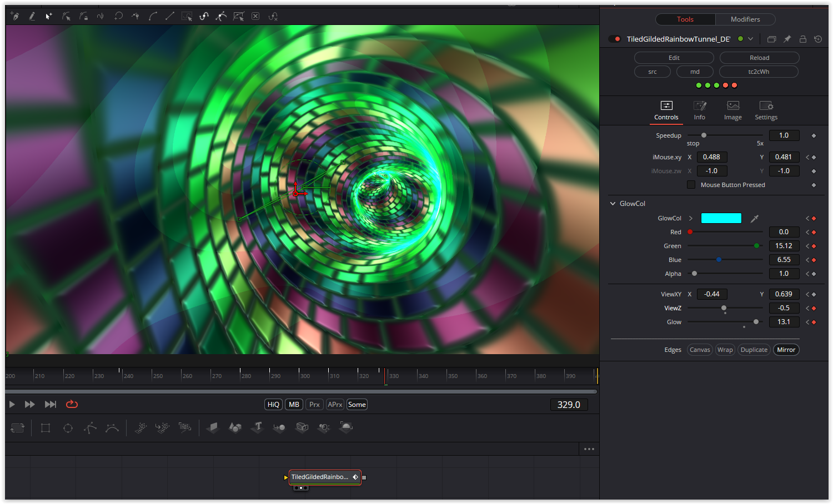Screen dimensions: 833x504
Task: Add the pRender particle tool
Action: pyautogui.click(x=185, y=427)
